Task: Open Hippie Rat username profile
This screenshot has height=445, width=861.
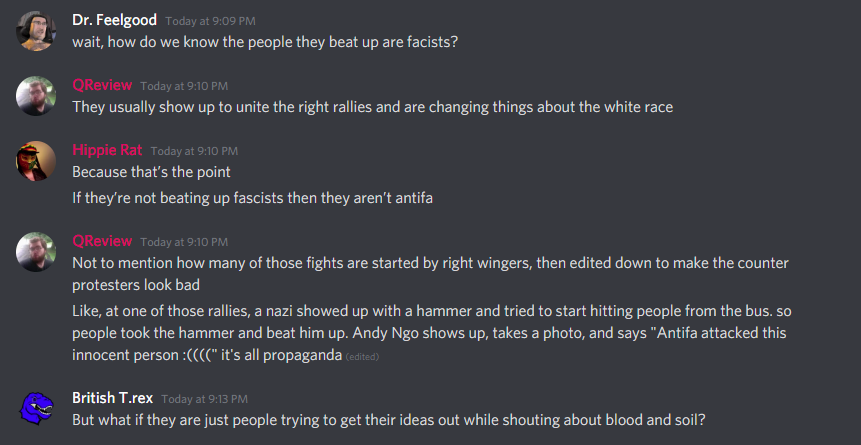Action: tap(107, 150)
